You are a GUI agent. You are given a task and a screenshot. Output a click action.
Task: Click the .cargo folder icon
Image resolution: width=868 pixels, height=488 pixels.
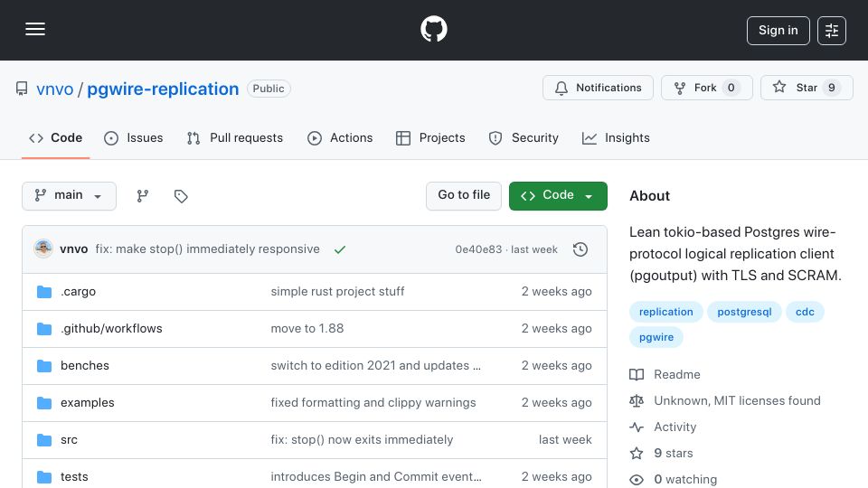[x=44, y=292]
